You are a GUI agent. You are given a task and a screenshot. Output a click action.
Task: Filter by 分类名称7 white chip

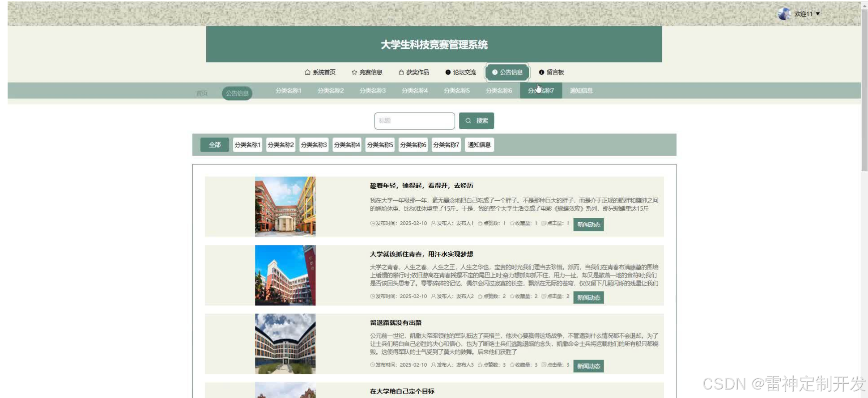tap(446, 145)
